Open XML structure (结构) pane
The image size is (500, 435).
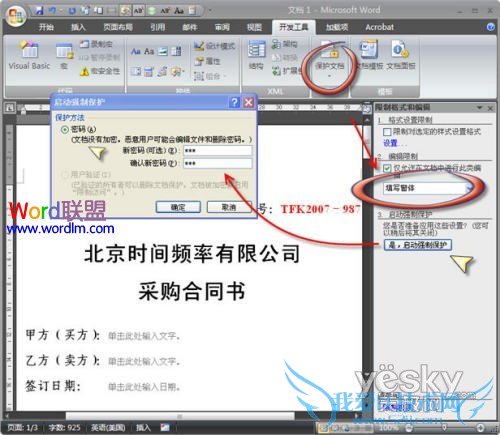[256, 55]
